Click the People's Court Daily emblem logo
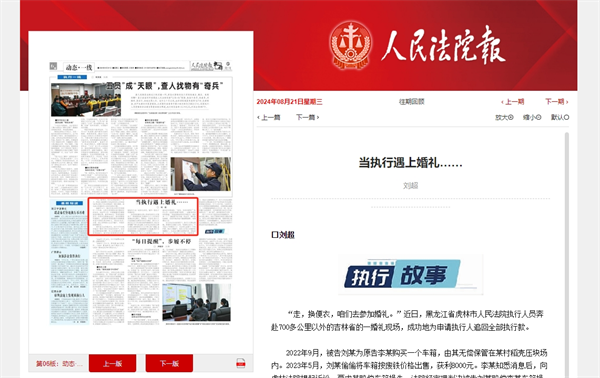The height and width of the screenshot is (378, 600). [x=350, y=45]
